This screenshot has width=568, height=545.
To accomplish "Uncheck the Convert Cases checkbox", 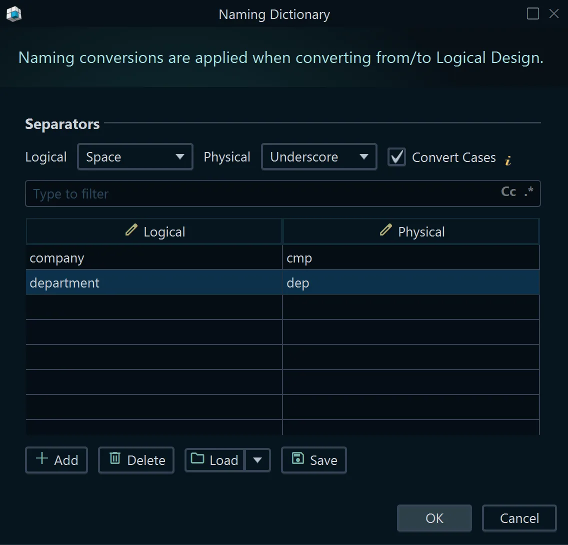I will [x=396, y=157].
